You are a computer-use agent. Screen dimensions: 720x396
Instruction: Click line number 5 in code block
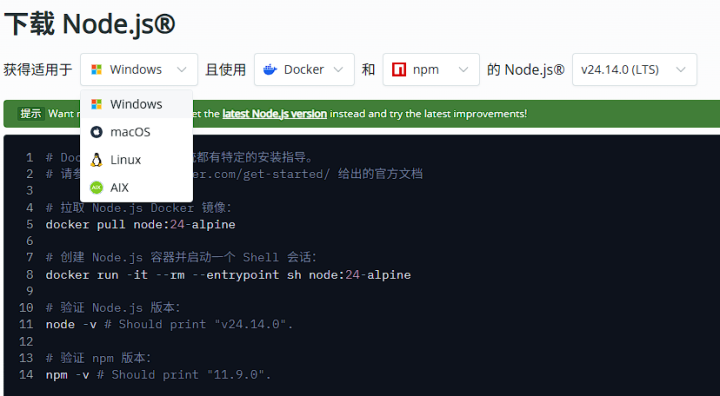[x=30, y=225]
